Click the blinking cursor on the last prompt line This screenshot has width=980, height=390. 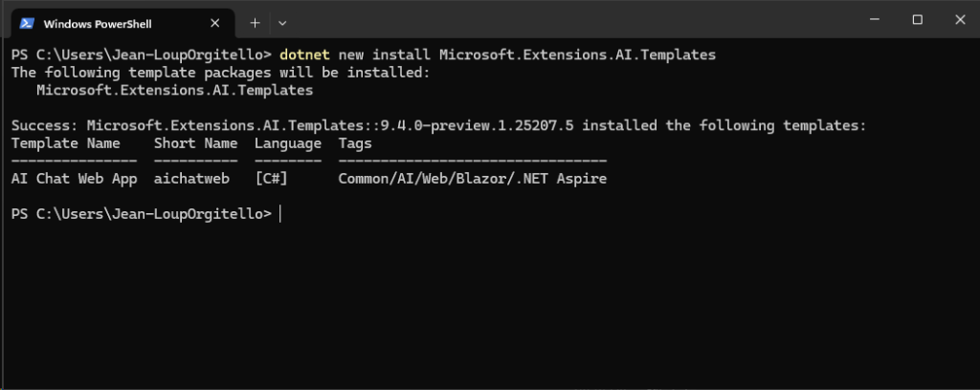[280, 214]
